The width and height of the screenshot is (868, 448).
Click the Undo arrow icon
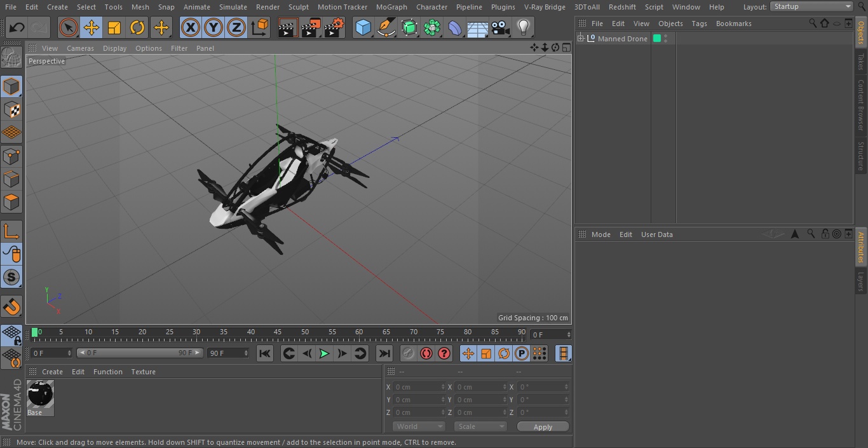17,27
